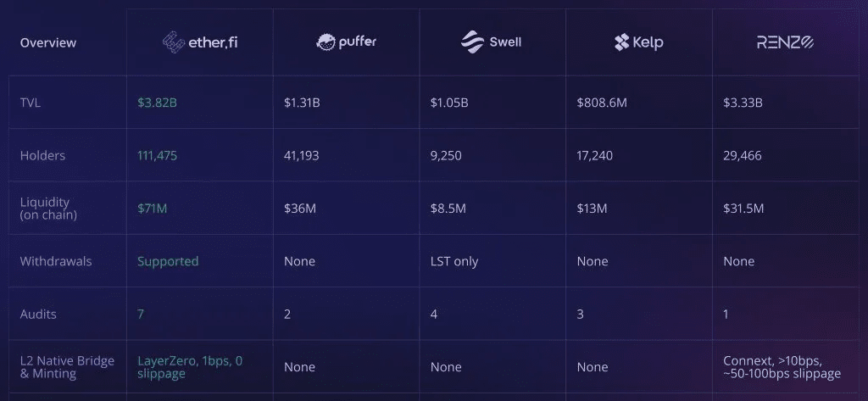Click Renzo's Connext bridge slippage text
This screenshot has width=868, height=401.
(x=782, y=367)
